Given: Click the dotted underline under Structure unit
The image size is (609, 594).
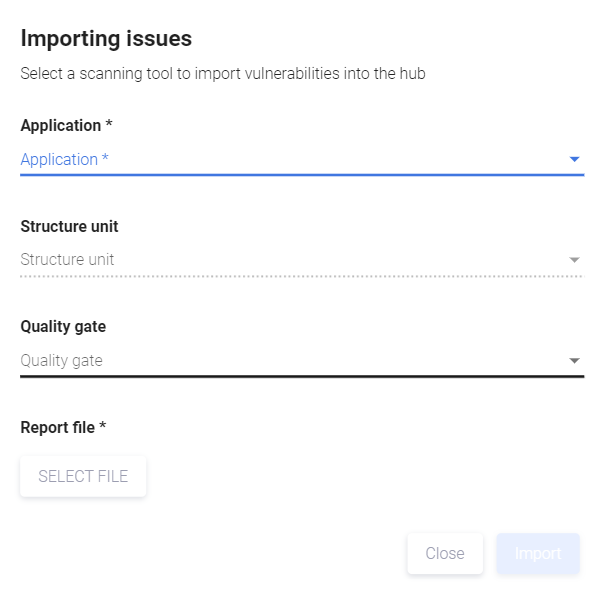Looking at the screenshot, I should [302, 276].
